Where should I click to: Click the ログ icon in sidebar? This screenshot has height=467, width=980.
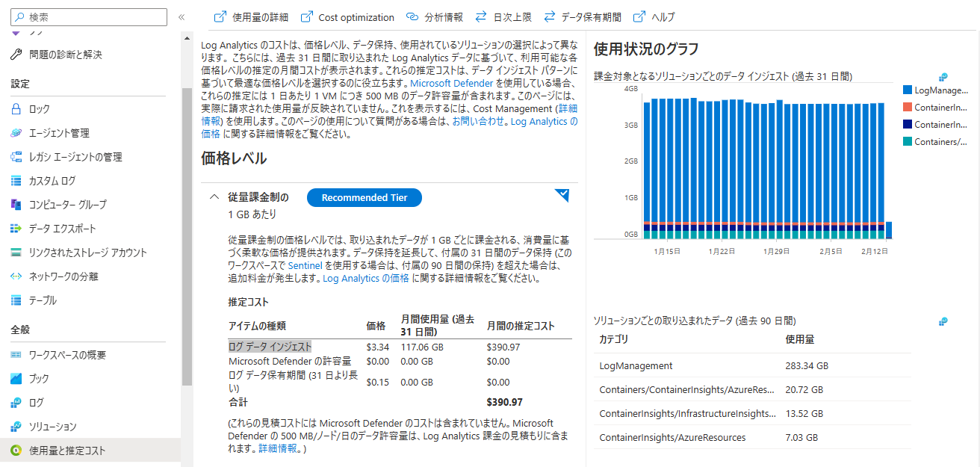[x=16, y=403]
